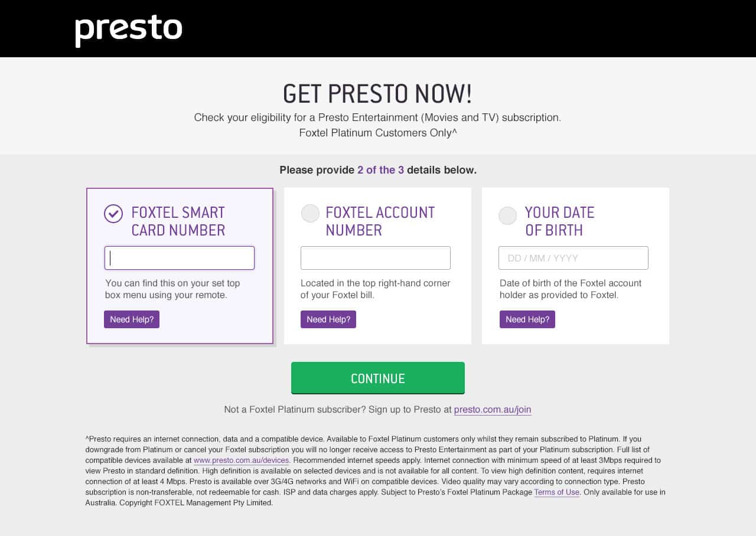
Task: Click the Foxtel Account Number text field
Action: 376,258
